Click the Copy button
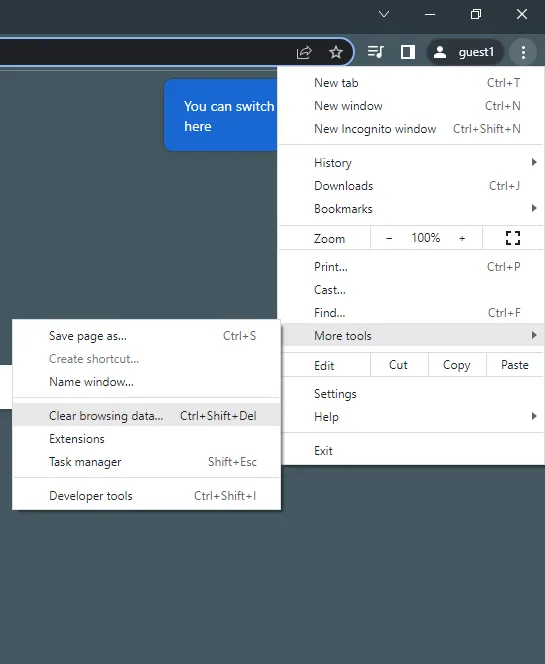Image resolution: width=545 pixels, height=664 pixels. (x=457, y=365)
